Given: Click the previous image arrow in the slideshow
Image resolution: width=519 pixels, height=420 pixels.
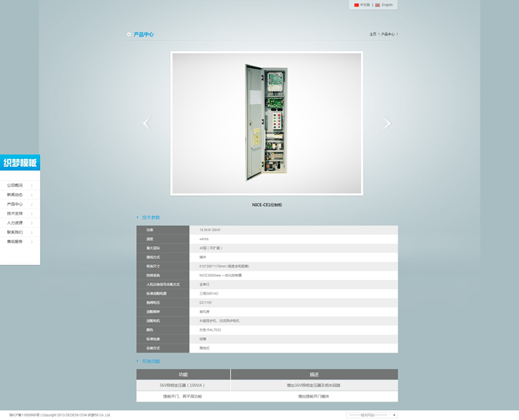Looking at the screenshot, I should coord(146,123).
